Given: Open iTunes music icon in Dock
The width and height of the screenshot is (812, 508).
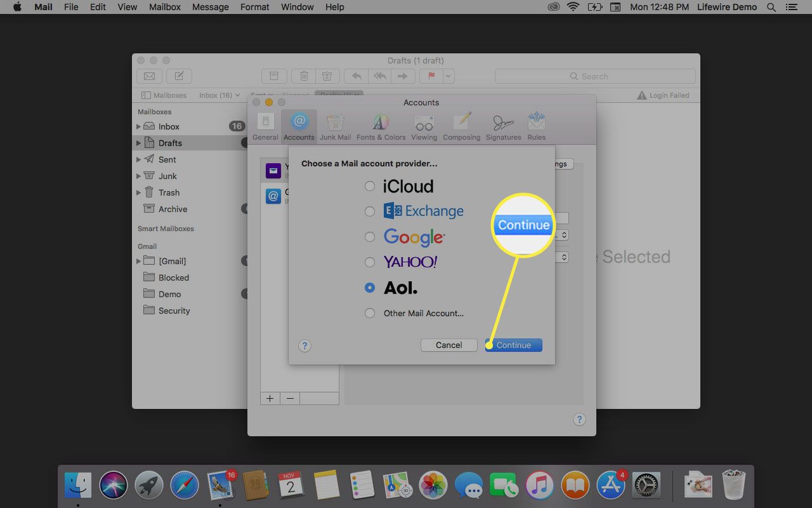Looking at the screenshot, I should [540, 486].
